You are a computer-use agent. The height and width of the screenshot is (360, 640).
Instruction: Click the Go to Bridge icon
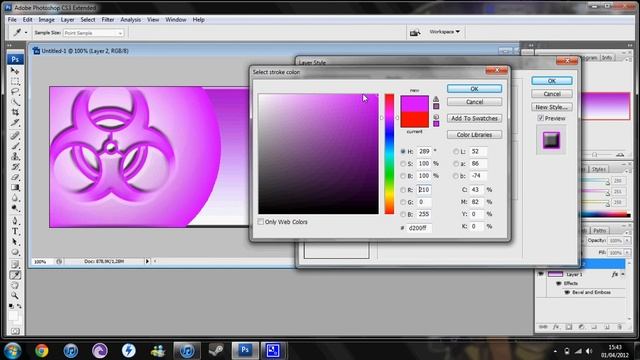(415, 32)
